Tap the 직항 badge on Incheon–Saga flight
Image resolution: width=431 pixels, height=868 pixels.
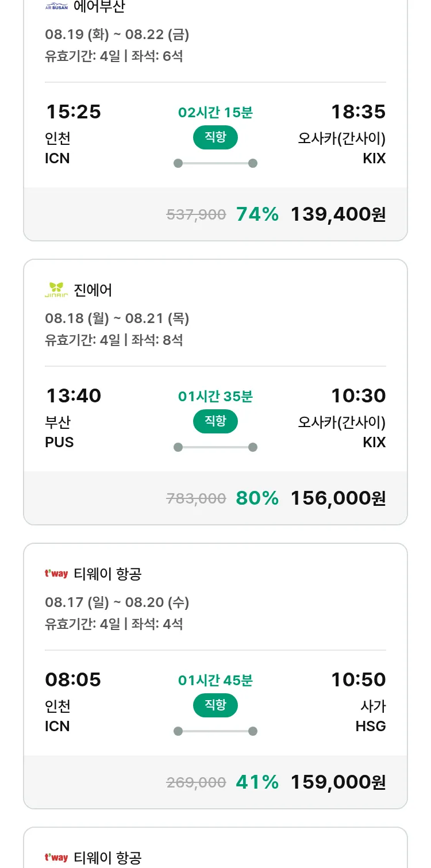[x=215, y=705]
